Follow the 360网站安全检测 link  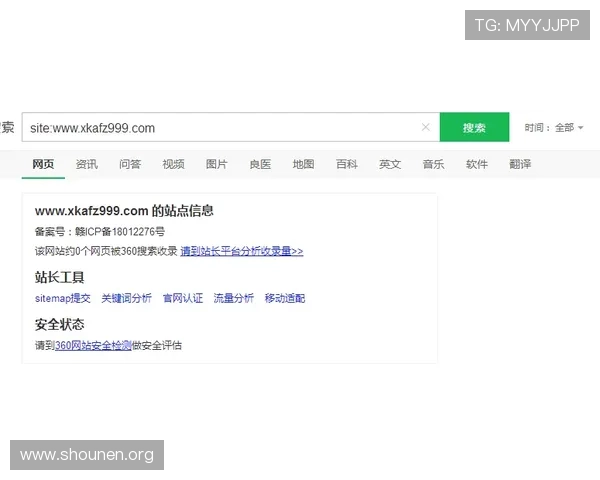coord(93,346)
